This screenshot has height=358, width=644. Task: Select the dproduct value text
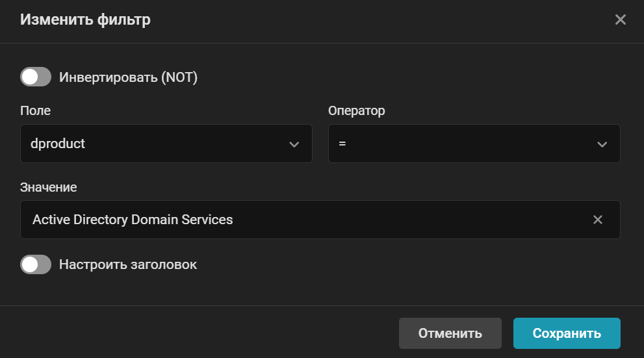tap(58, 144)
